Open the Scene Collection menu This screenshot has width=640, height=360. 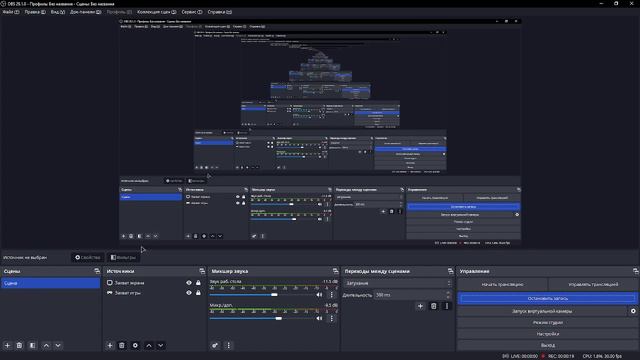(157, 12)
